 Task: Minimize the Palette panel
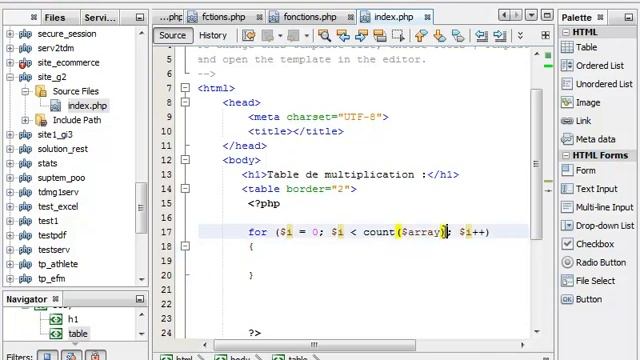(628, 18)
